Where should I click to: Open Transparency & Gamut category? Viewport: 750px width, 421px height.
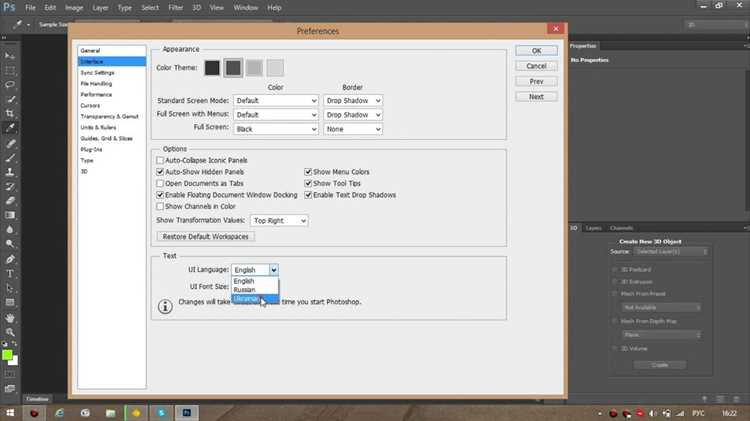coord(112,116)
